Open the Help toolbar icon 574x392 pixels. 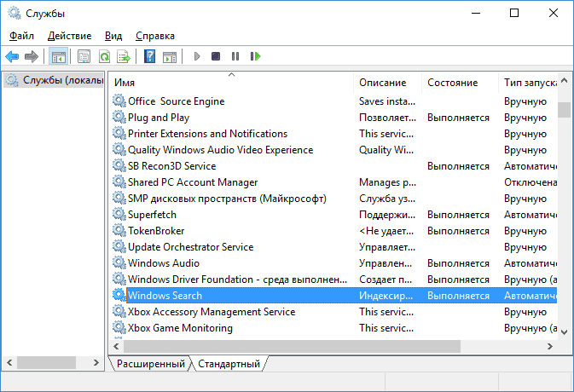pos(149,57)
